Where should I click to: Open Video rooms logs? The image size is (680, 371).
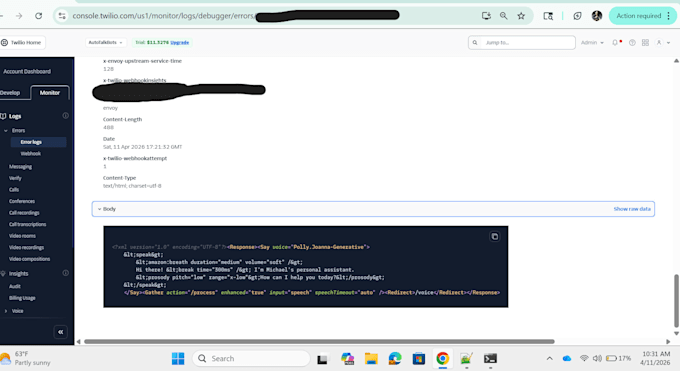tap(22, 236)
